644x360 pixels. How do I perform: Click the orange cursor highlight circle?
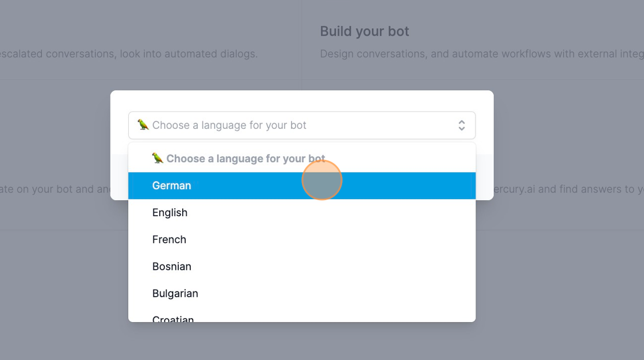click(x=321, y=180)
